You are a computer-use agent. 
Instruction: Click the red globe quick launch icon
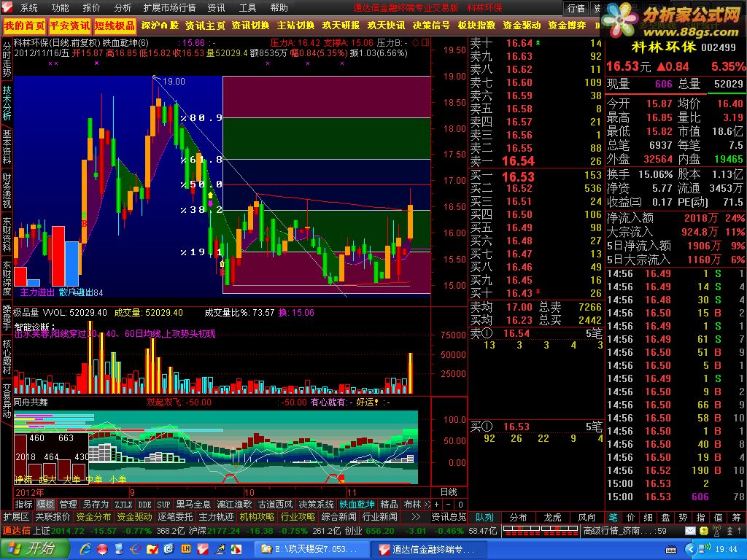click(102, 550)
